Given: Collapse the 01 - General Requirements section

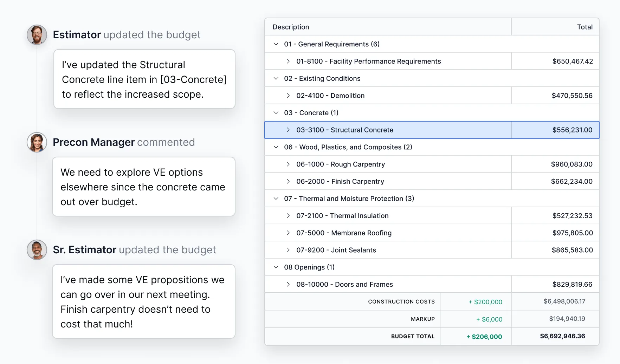Looking at the screenshot, I should 276,44.
